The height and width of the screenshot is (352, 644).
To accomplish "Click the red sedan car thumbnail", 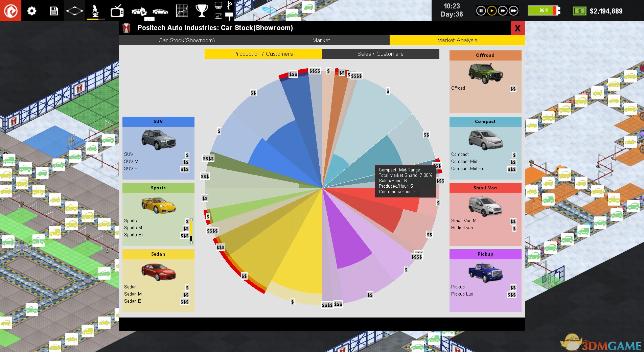I will (159, 272).
